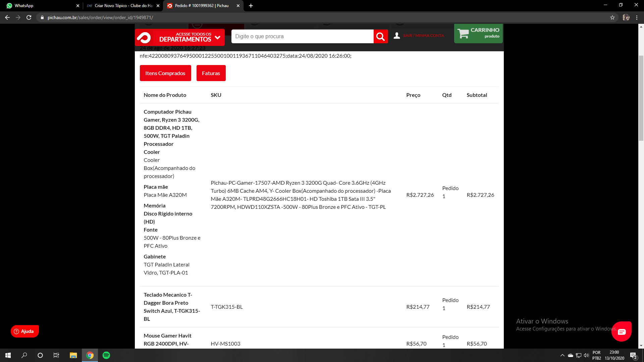Screen dimensions: 644x362
Task: Click the 'Teclado Mecanico T-Dagger Bora' product name
Action: [172, 307]
